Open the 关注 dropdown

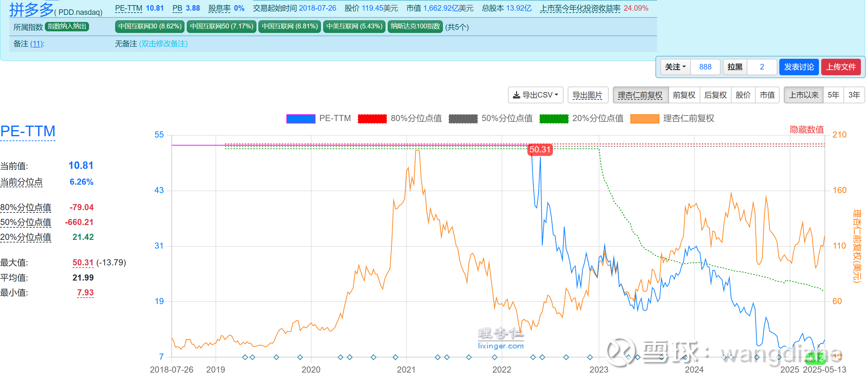675,67
